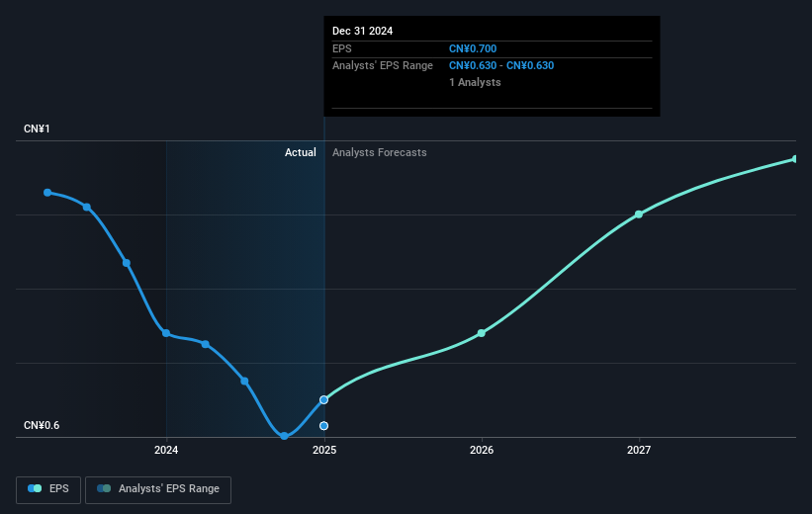Click the Dec 31 2024 actual EPS point
Image resolution: width=812 pixels, height=514 pixels.
pyautogui.click(x=323, y=399)
